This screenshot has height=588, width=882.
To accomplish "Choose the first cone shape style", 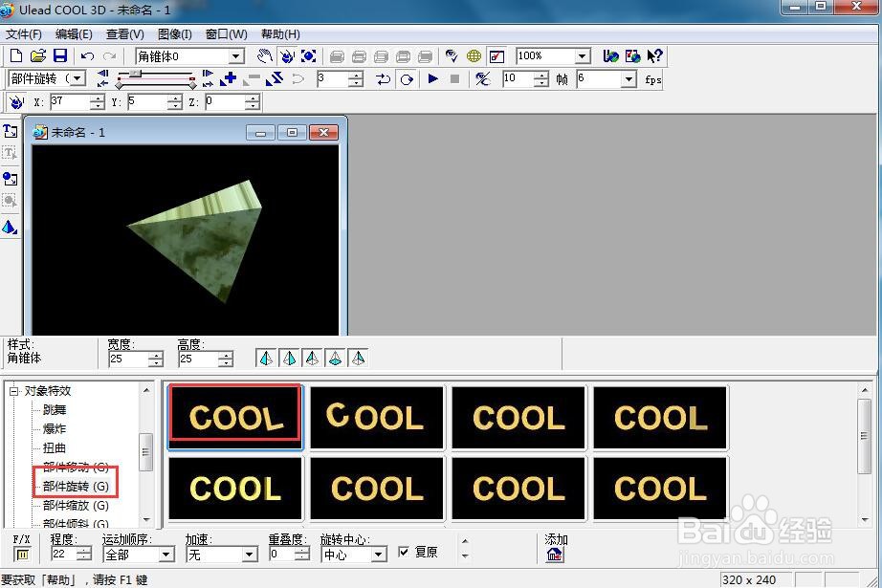I will tap(266, 359).
